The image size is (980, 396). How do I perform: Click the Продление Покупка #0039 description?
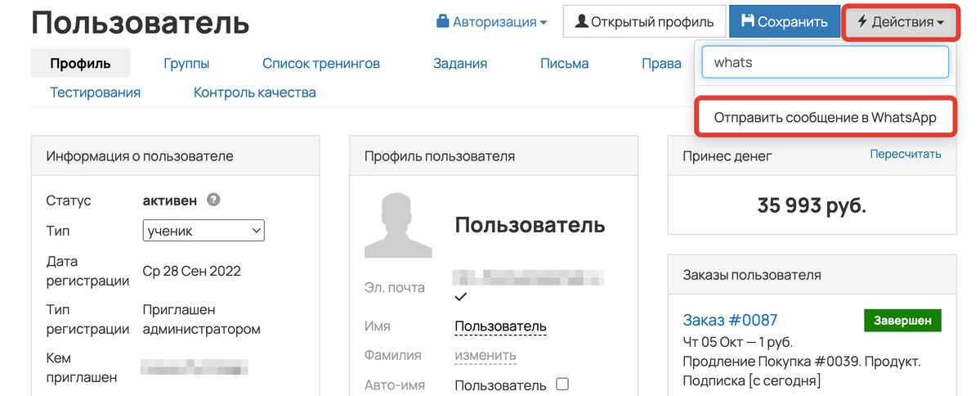(802, 371)
